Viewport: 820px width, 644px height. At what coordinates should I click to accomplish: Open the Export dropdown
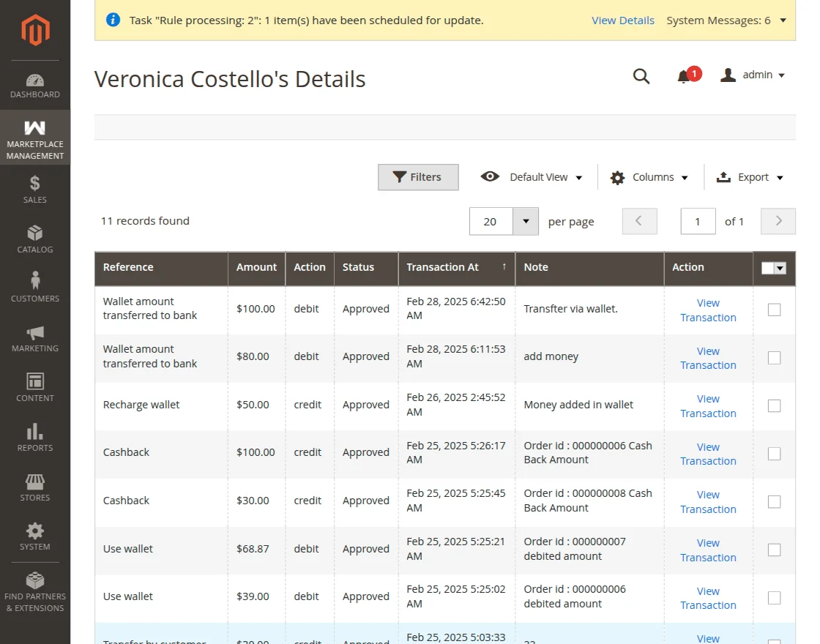click(751, 177)
